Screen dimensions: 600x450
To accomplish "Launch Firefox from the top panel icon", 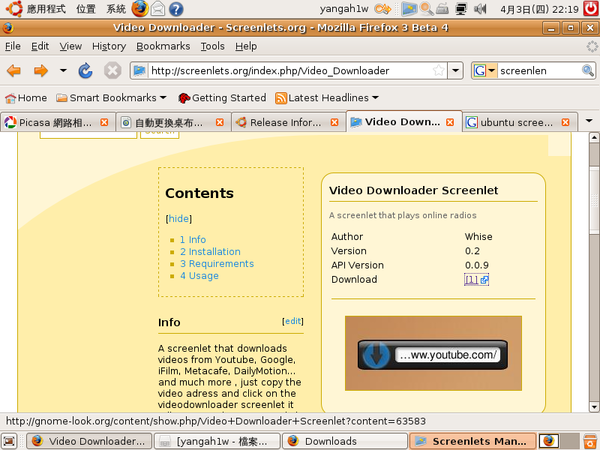I will coord(140,9).
